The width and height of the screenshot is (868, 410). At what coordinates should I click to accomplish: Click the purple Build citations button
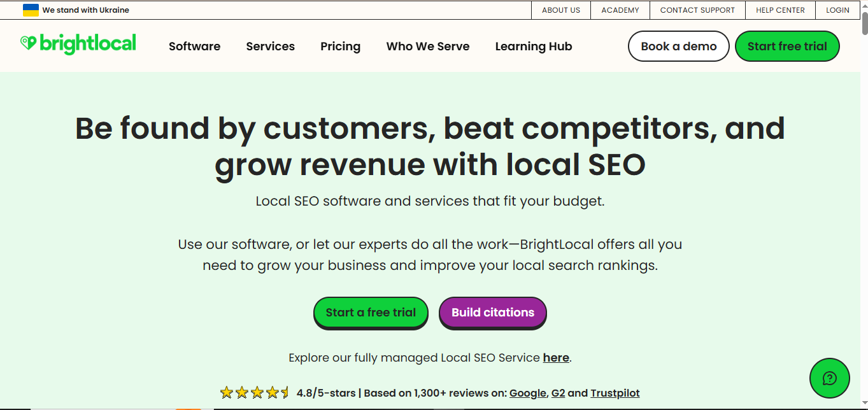(493, 313)
